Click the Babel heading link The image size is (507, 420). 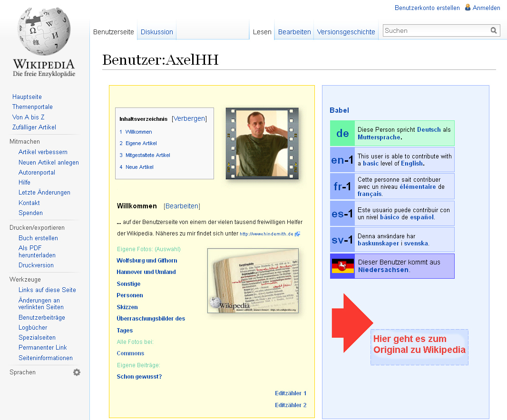click(x=339, y=110)
